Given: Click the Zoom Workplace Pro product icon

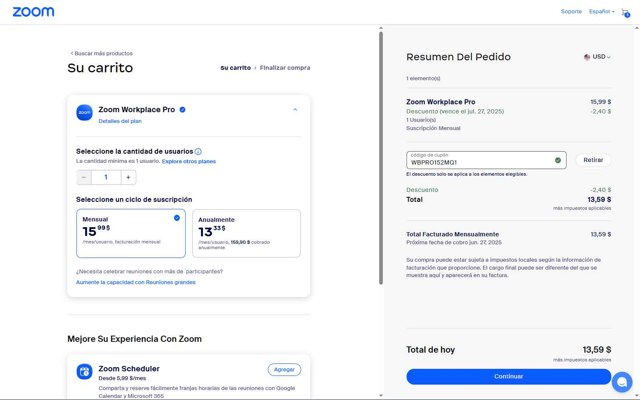Looking at the screenshot, I should coord(84,112).
